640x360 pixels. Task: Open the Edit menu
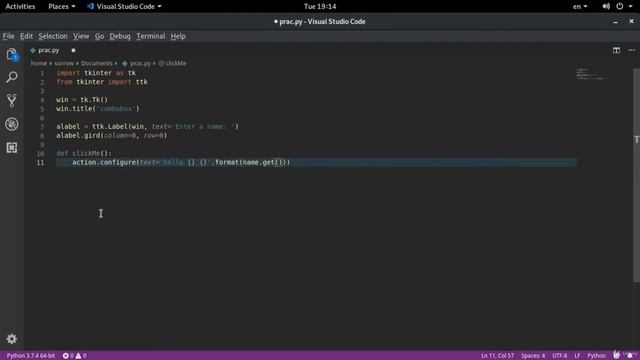(x=27, y=36)
